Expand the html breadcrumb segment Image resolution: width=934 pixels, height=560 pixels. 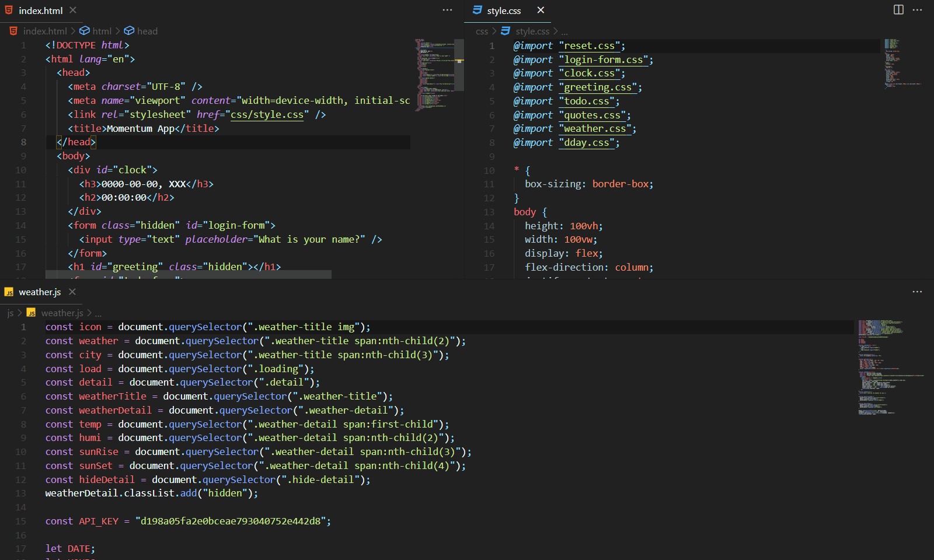101,31
